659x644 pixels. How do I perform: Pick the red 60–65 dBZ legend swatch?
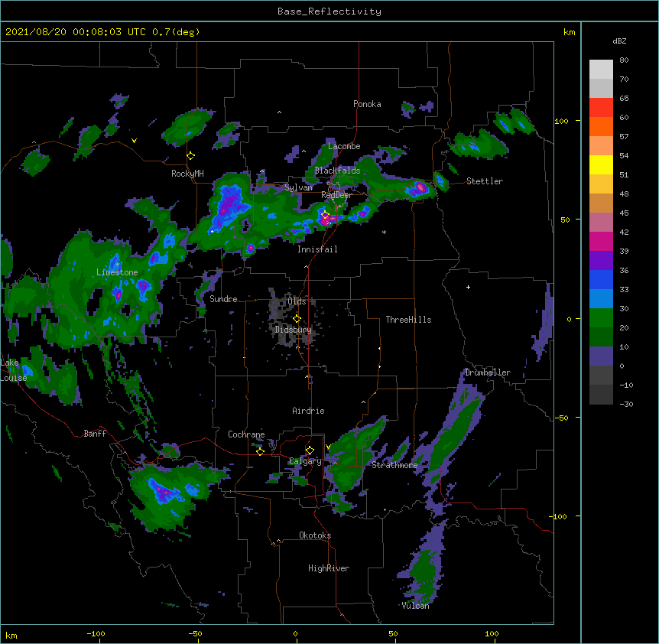coord(601,108)
